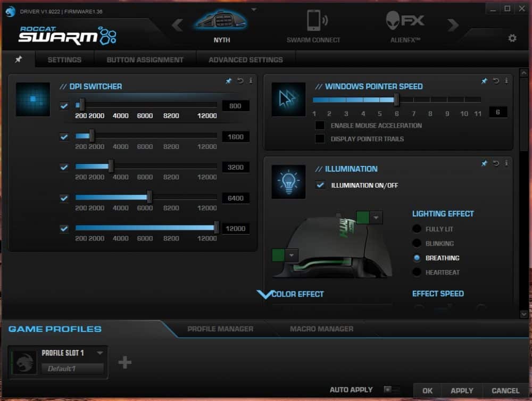This screenshot has width=532, height=401.
Task: Toggle the 800 DPI level checkbox
Action: tap(64, 106)
